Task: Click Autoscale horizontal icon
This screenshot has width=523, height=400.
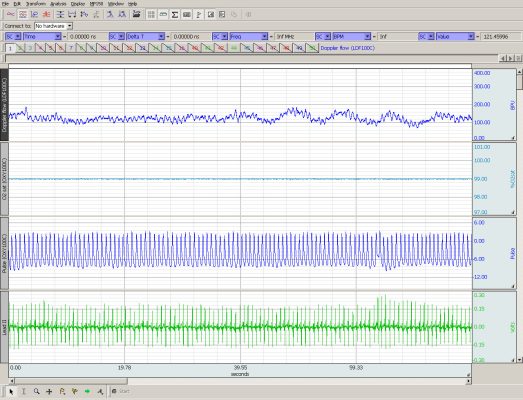Action: coord(72,14)
